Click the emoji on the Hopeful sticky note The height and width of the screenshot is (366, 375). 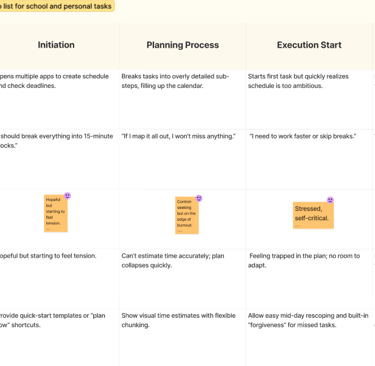click(67, 196)
